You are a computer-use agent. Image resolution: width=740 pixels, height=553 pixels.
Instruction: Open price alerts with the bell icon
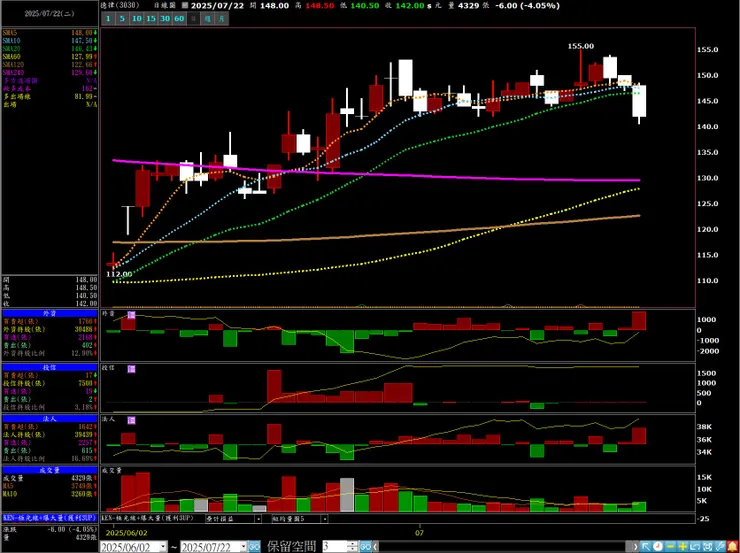click(732, 547)
